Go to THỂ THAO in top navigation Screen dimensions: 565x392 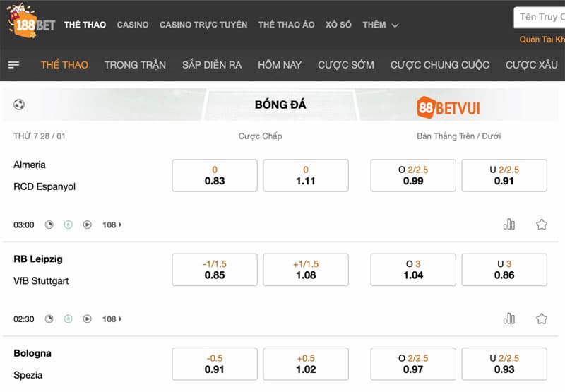(x=85, y=25)
